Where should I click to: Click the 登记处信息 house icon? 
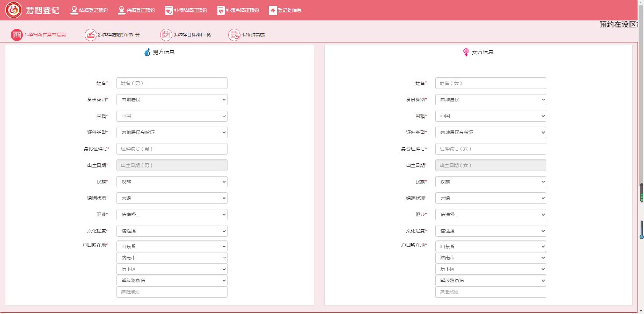click(x=273, y=10)
